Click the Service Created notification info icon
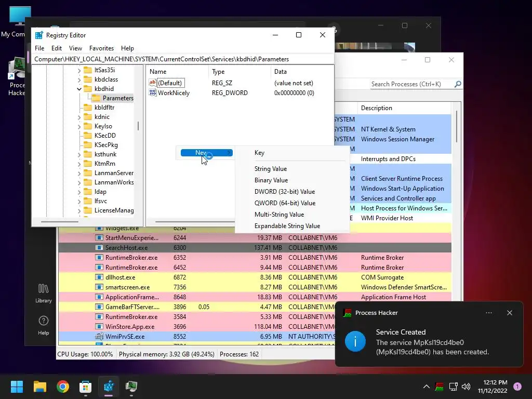Image resolution: width=532 pixels, height=399 pixels. tap(355, 341)
